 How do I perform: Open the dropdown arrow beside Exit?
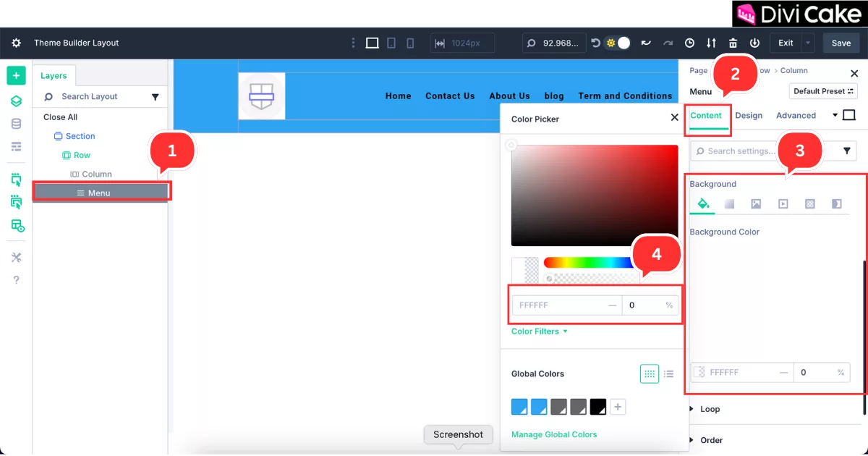click(x=808, y=43)
